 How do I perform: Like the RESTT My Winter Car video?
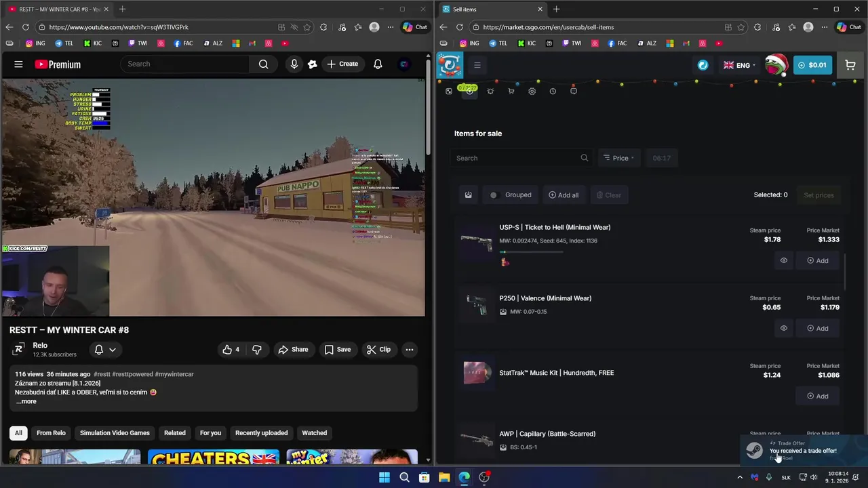point(231,350)
